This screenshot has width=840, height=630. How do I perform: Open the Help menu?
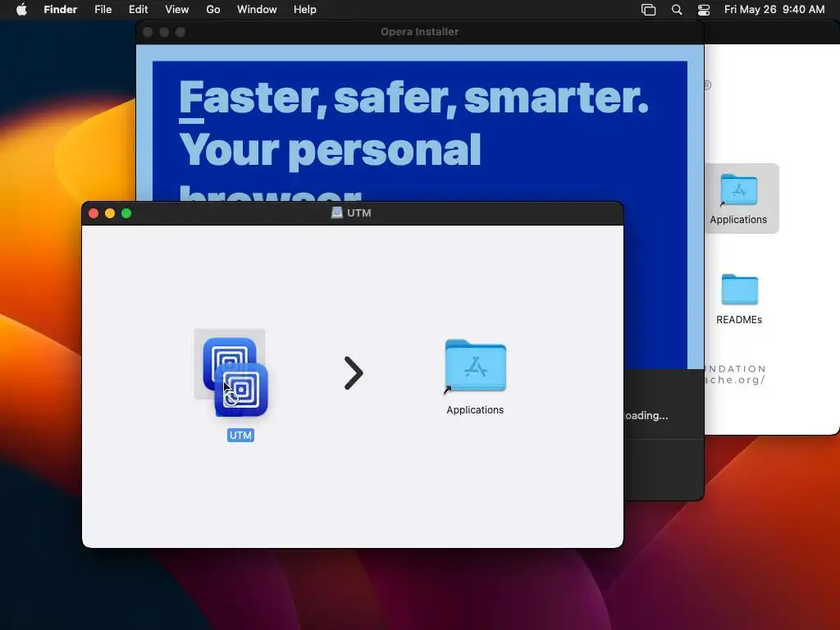(x=305, y=10)
